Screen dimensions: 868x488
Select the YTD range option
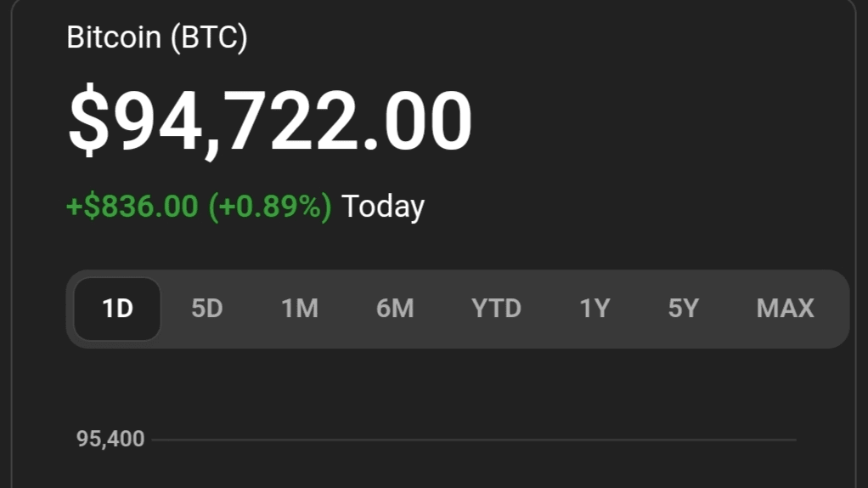tap(496, 309)
